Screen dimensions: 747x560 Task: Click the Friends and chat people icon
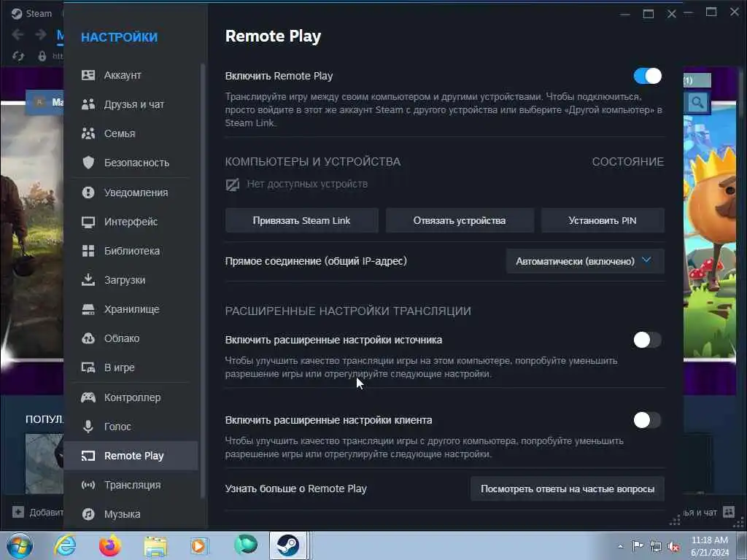[88, 104]
